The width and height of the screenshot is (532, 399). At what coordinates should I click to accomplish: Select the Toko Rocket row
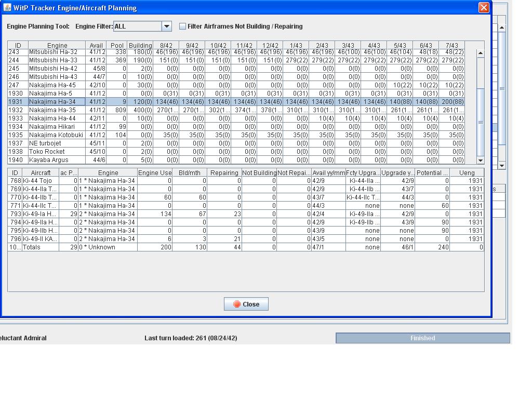[x=236, y=152]
